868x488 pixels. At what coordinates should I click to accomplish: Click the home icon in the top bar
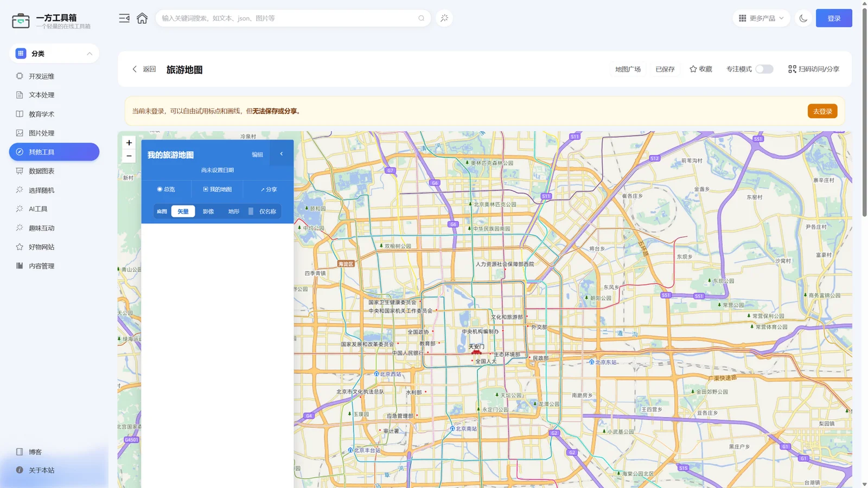(142, 18)
